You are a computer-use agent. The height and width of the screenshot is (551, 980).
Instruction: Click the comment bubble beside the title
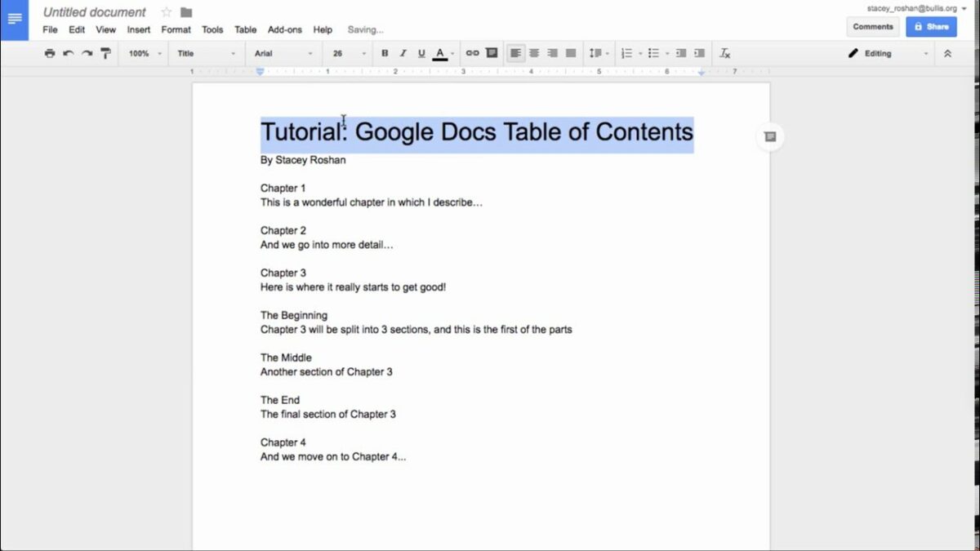(768, 136)
